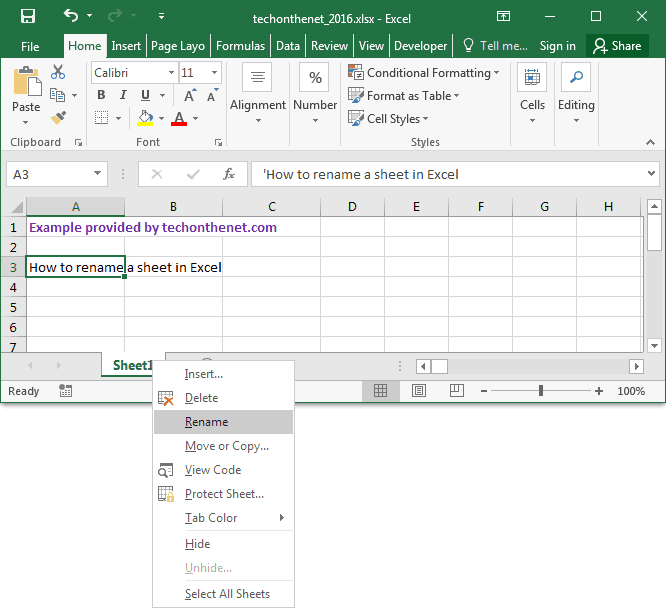Click the Borders icon
Viewport: 666px width, 608px height.
pos(102,118)
